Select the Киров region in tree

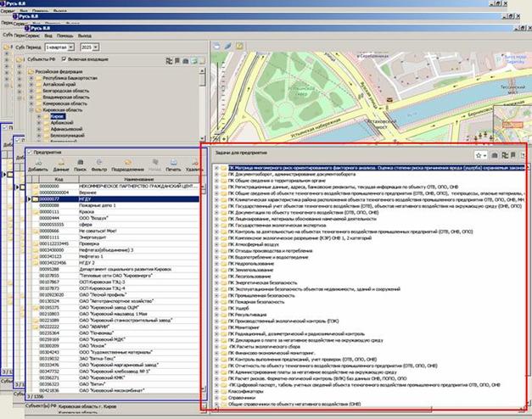coord(58,116)
